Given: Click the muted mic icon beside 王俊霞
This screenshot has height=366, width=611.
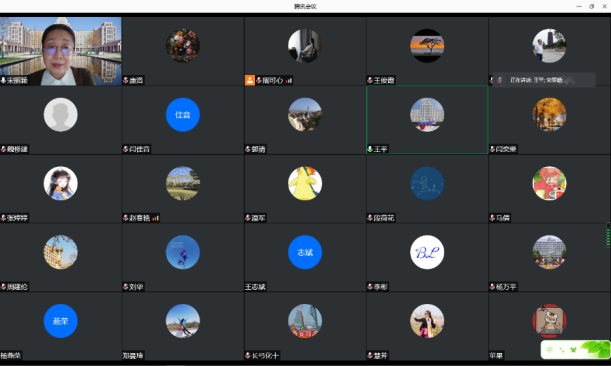Looking at the screenshot, I should (x=370, y=80).
